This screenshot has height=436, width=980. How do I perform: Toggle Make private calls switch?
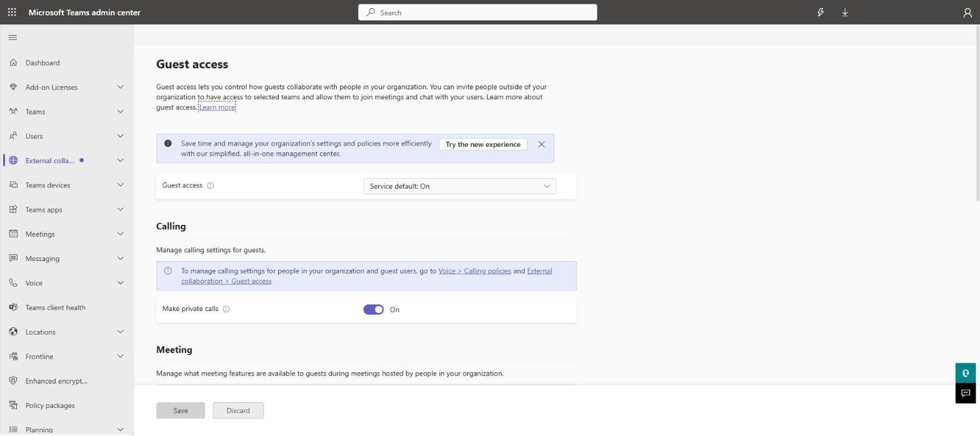click(374, 310)
